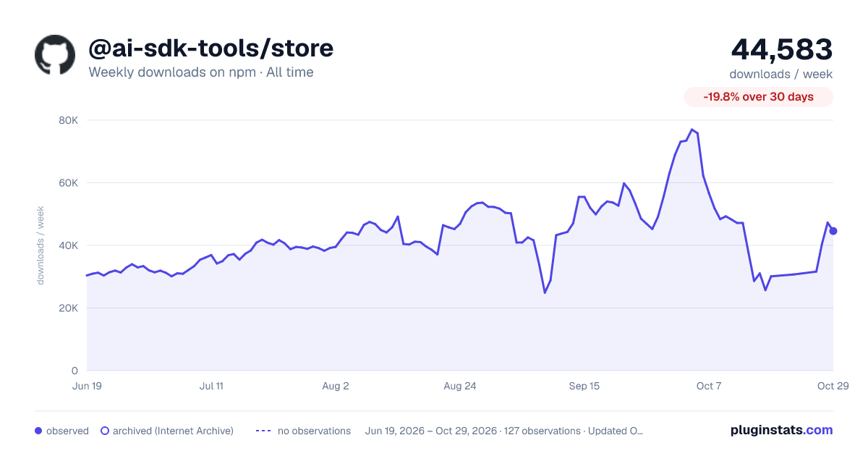
Task: Click the vertical 'downloads / week' axis title
Action: click(x=41, y=245)
